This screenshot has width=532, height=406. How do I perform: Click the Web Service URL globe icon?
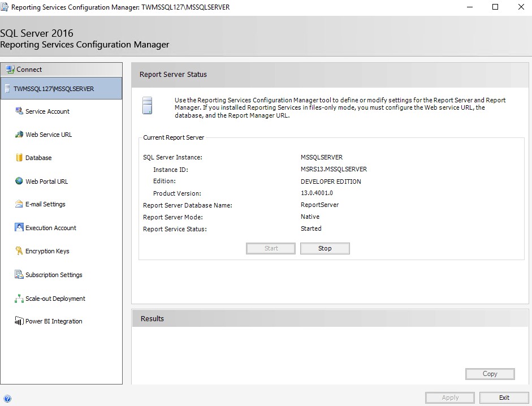[19, 134]
